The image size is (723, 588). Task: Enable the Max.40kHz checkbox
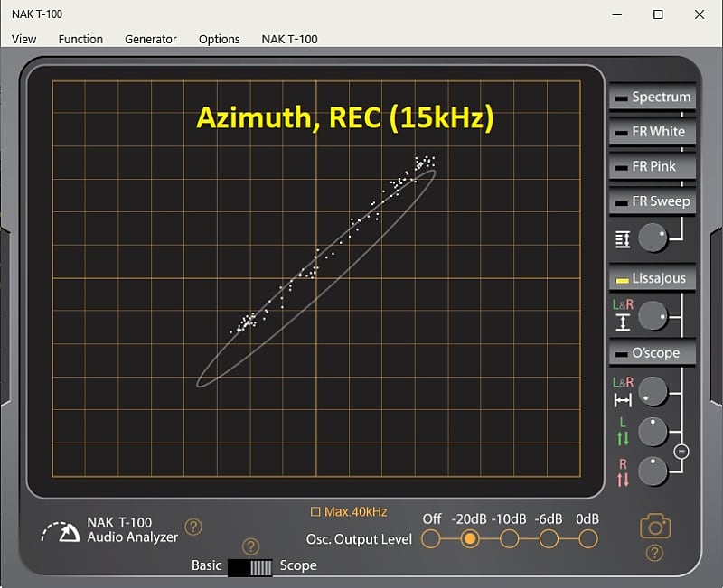coord(315,511)
